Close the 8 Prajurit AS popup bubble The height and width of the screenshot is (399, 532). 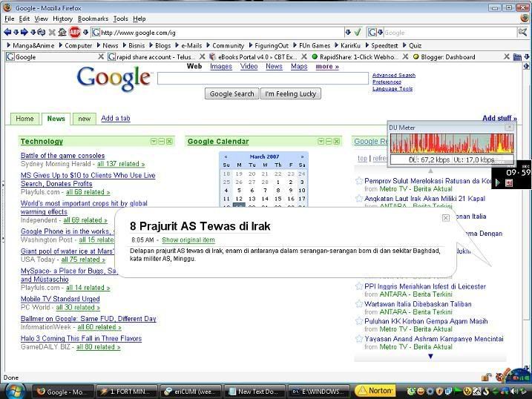click(x=445, y=218)
